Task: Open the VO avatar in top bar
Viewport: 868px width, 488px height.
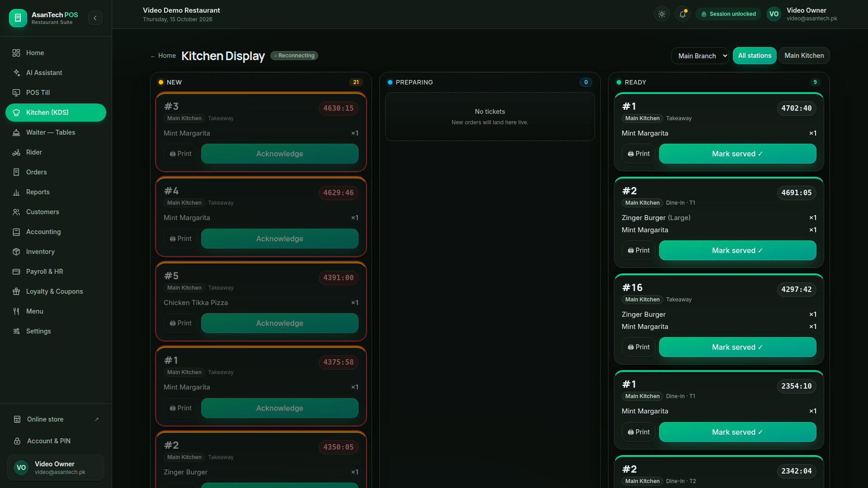Action: [774, 14]
